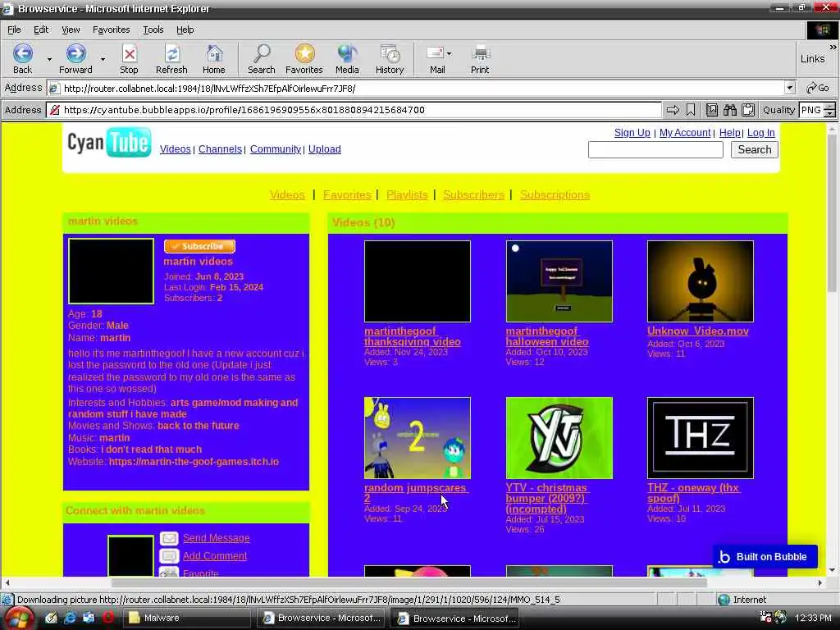Open martin-the-goof-games.itch.io website link
Viewport: 840px width, 630px height.
tap(194, 462)
